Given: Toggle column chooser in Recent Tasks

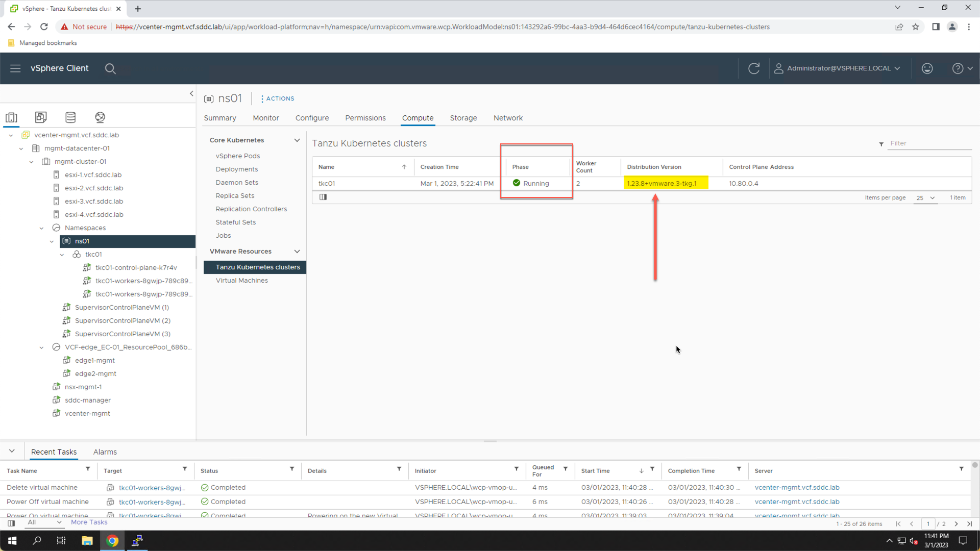Looking at the screenshot, I should [x=11, y=523].
